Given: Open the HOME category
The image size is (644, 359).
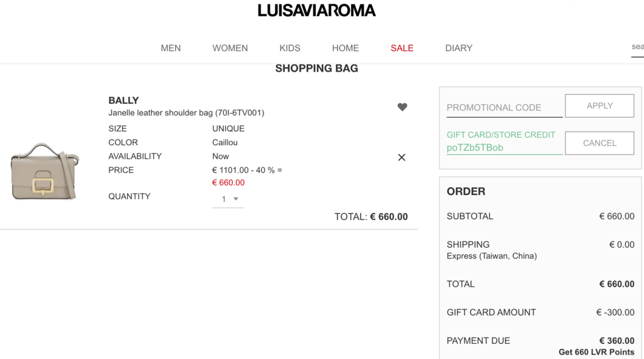Looking at the screenshot, I should pyautogui.click(x=345, y=48).
